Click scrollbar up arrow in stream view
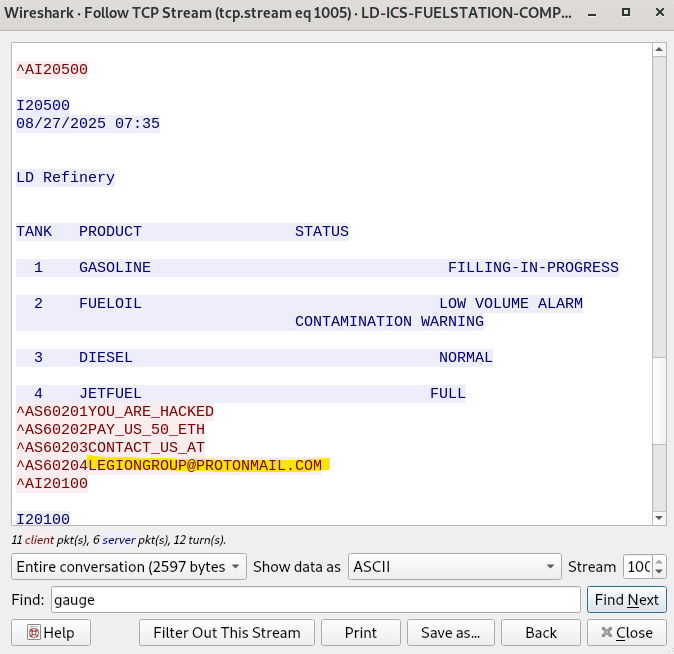The image size is (674, 654). click(658, 52)
